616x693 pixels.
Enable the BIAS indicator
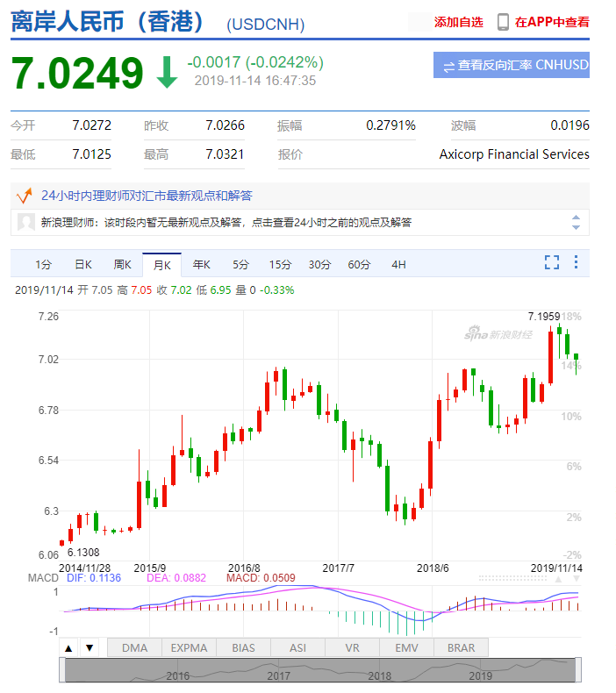point(243,648)
